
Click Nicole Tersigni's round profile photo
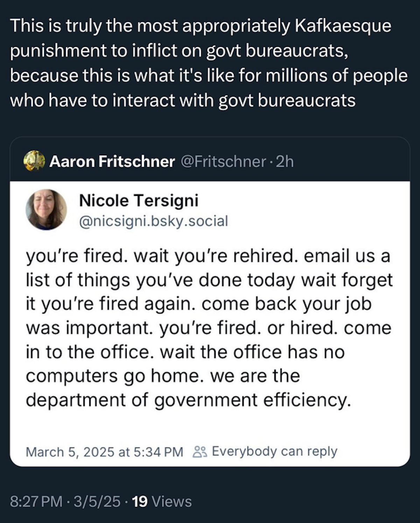[x=46, y=209]
